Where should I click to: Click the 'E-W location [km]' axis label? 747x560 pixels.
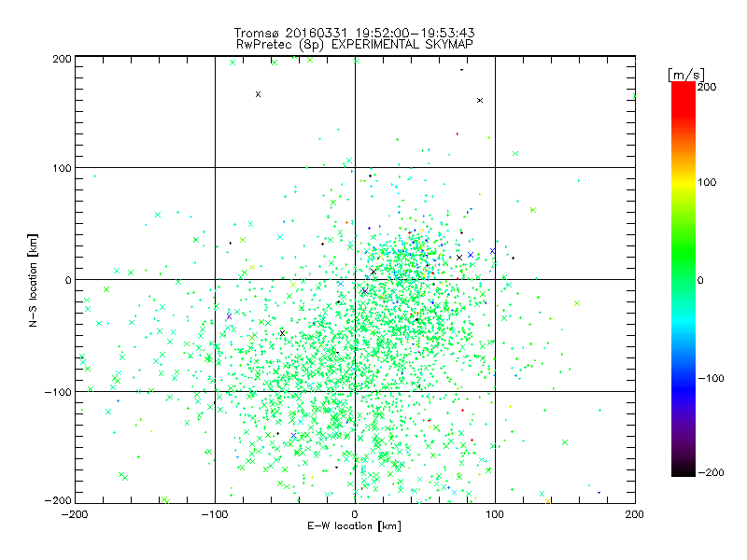[x=355, y=525]
